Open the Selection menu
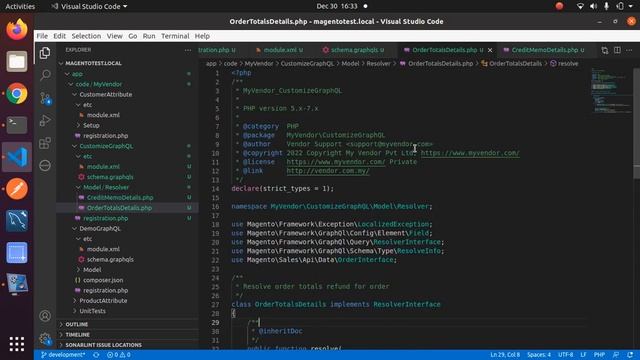Screen dimensions: 640x360 click(86, 36)
